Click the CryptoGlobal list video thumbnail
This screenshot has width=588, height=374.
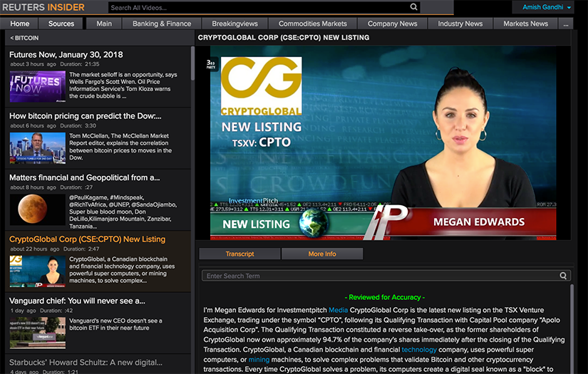(38, 271)
